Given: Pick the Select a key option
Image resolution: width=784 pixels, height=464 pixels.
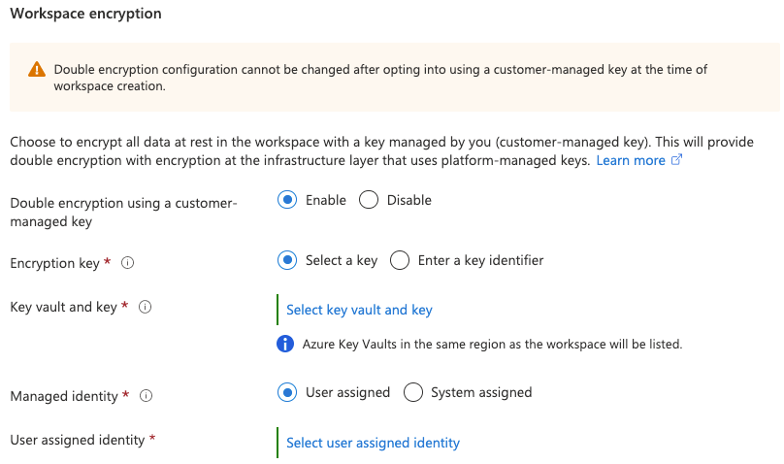Looking at the screenshot, I should coord(287,260).
